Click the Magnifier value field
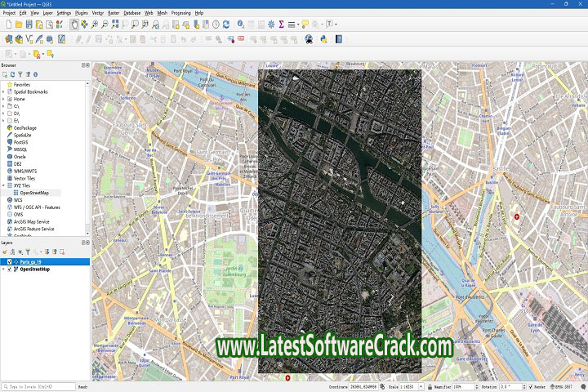The width and height of the screenshot is (588, 392). (x=463, y=387)
